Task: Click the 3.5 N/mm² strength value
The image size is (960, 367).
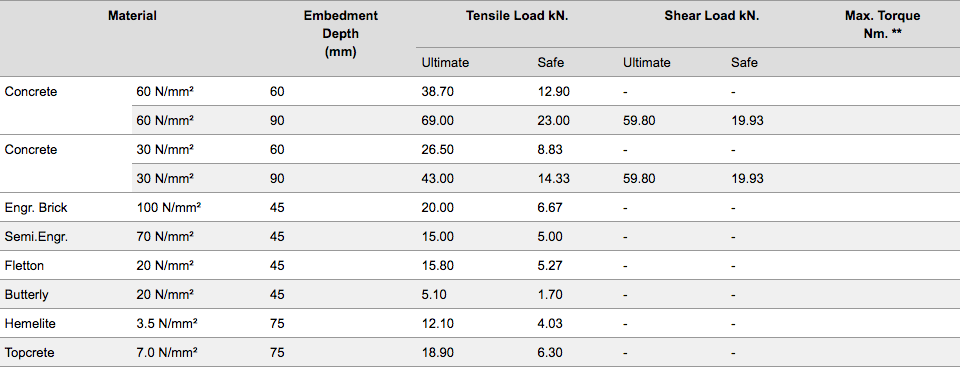Action: click(166, 323)
